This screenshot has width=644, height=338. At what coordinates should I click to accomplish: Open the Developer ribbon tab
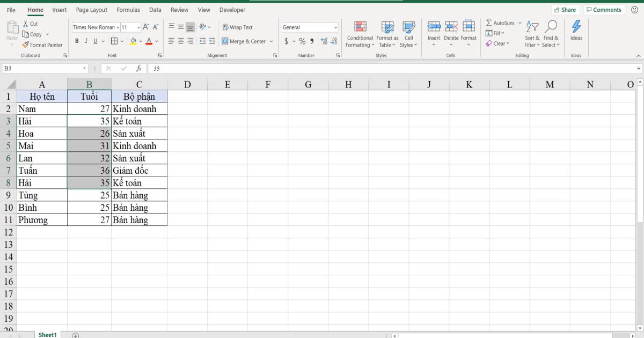pyautogui.click(x=232, y=10)
